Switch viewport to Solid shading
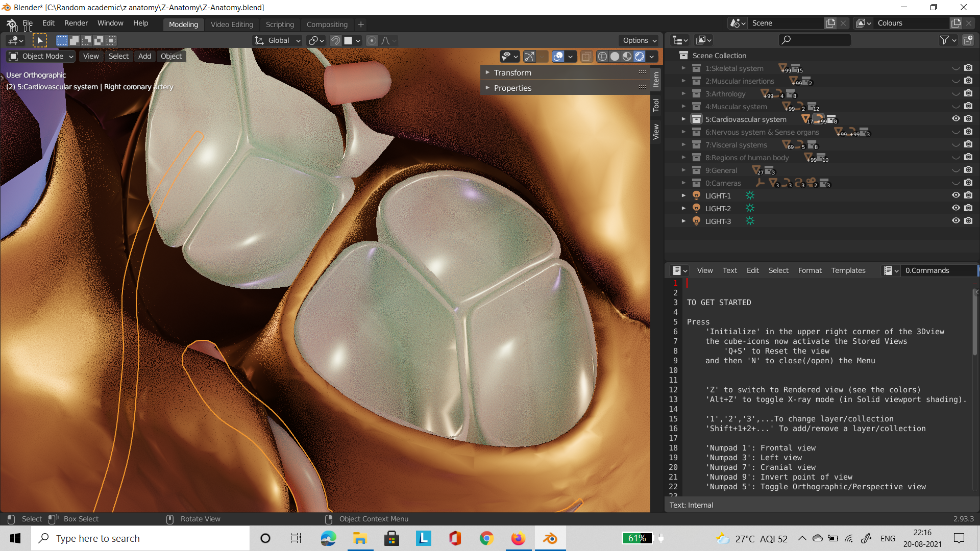Image resolution: width=980 pixels, height=551 pixels. pyautogui.click(x=615, y=57)
